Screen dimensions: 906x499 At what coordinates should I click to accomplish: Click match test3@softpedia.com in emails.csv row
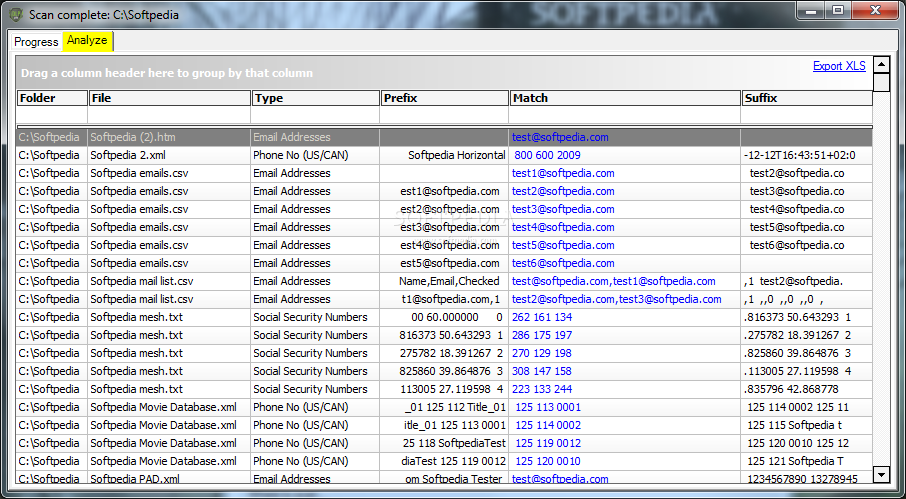point(563,209)
